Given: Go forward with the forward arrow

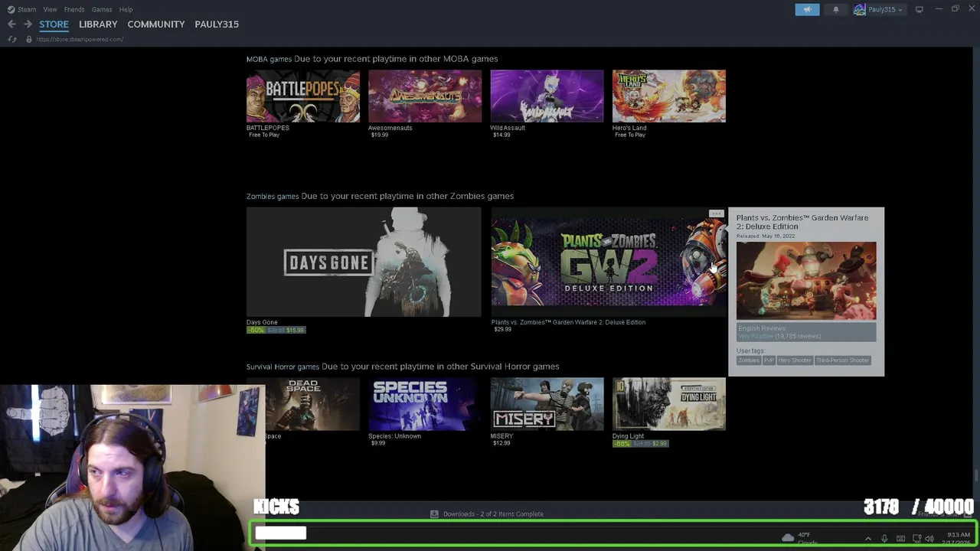Looking at the screenshot, I should tap(28, 24).
